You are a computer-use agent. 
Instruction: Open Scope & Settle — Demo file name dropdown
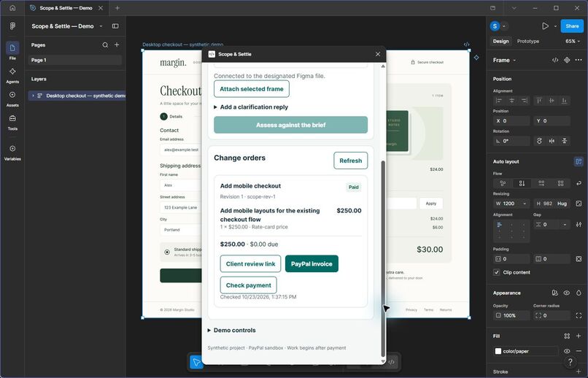pos(101,26)
